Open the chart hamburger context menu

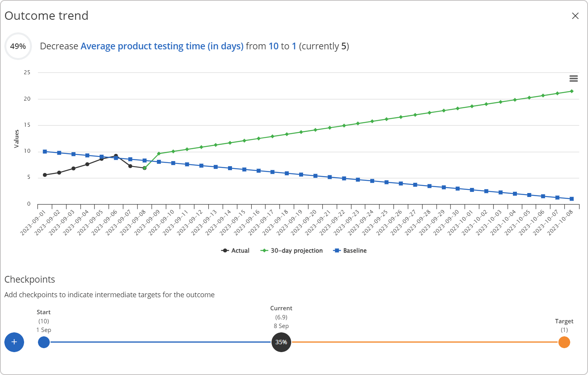(x=573, y=79)
